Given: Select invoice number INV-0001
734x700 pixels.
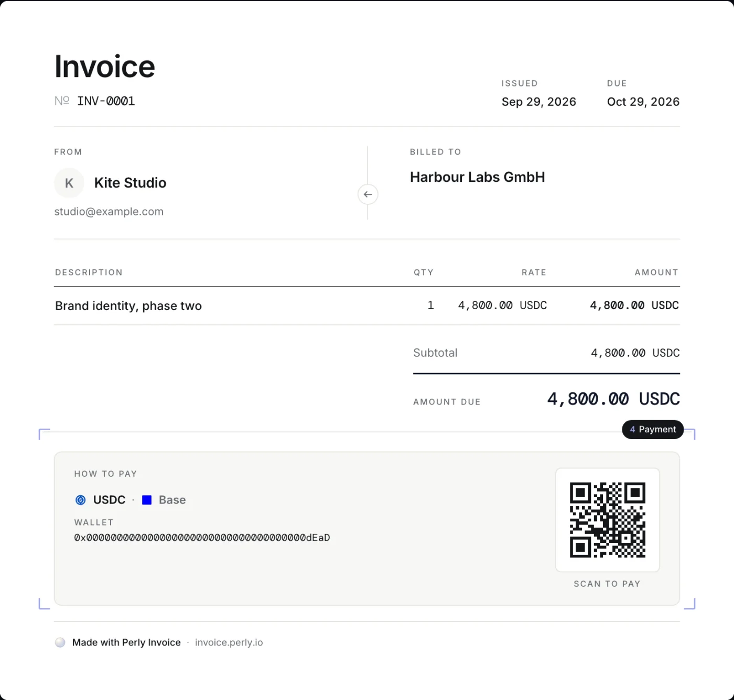Looking at the screenshot, I should [106, 101].
